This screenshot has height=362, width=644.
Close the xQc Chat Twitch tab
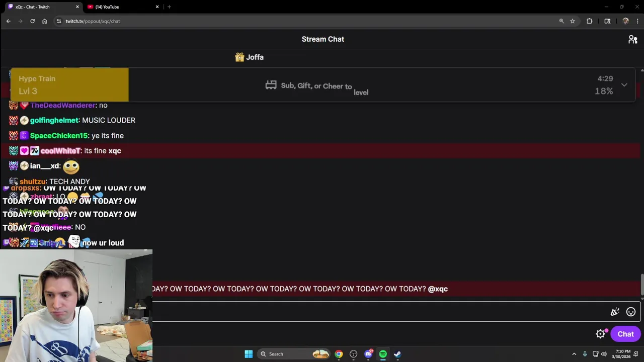click(x=77, y=7)
